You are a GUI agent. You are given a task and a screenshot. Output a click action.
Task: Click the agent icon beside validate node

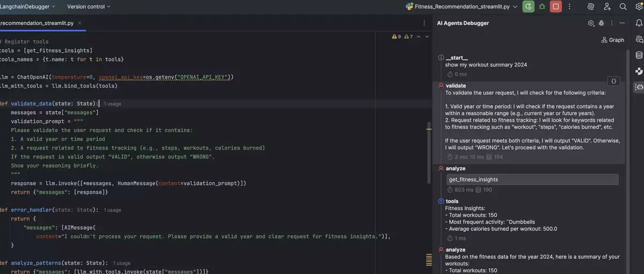pos(441,86)
